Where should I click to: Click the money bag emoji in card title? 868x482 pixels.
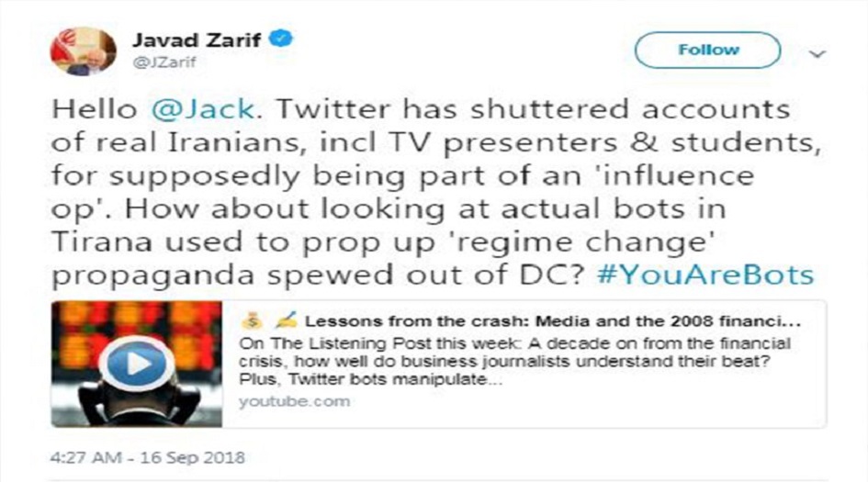tap(254, 322)
